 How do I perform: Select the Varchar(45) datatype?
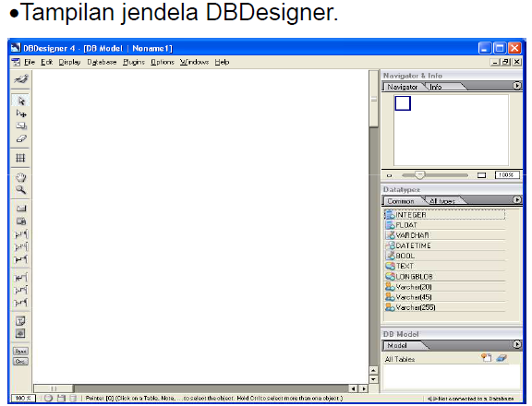[x=445, y=297]
